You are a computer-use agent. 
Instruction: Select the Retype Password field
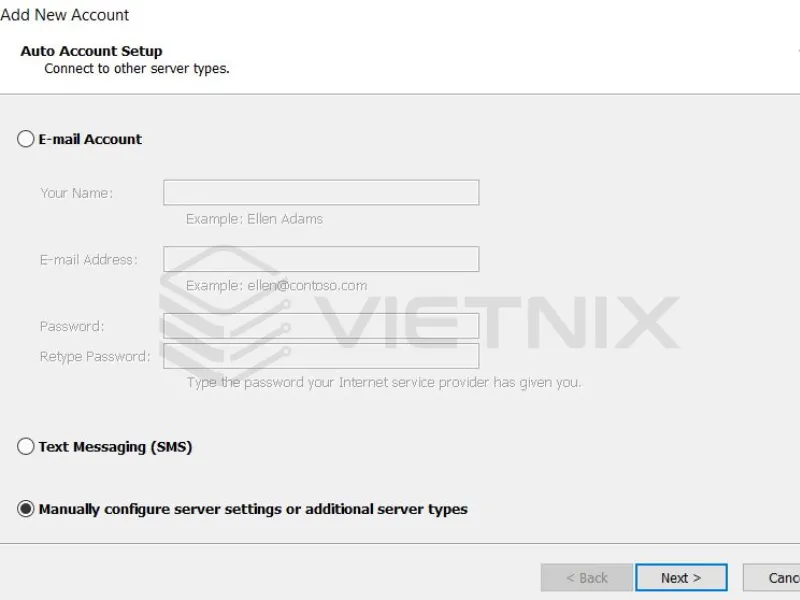click(320, 355)
